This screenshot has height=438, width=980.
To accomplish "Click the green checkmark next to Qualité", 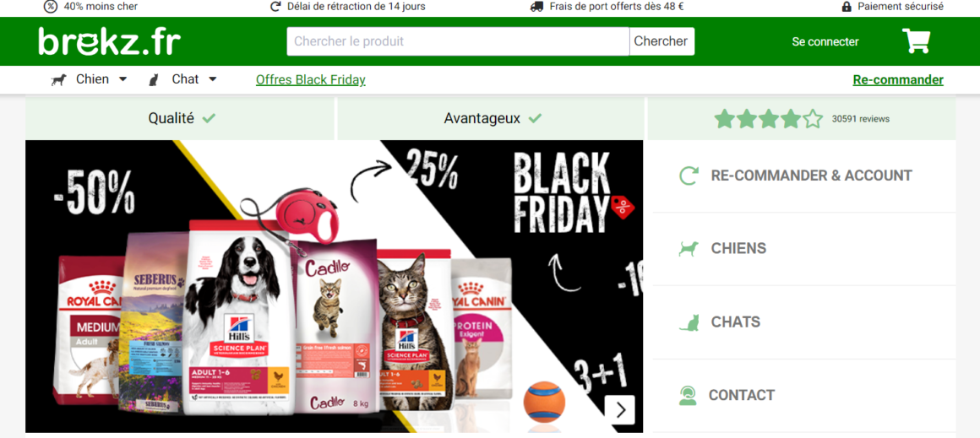I will [x=209, y=118].
